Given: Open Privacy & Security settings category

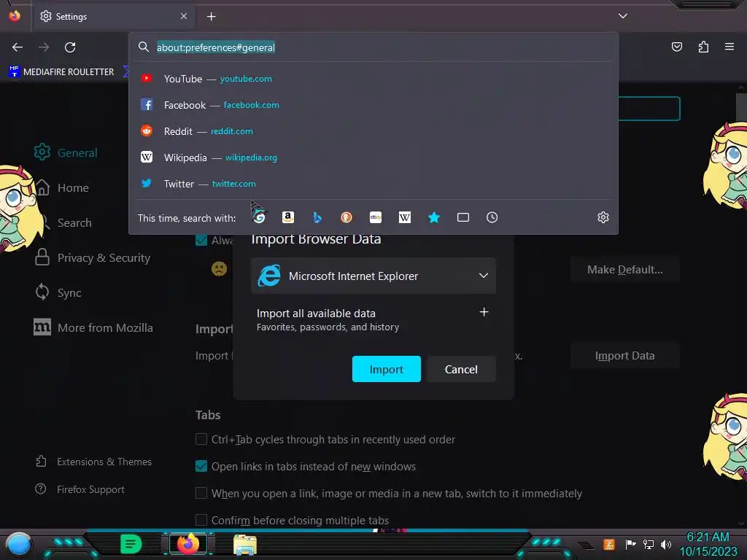Looking at the screenshot, I should pyautogui.click(x=92, y=257).
